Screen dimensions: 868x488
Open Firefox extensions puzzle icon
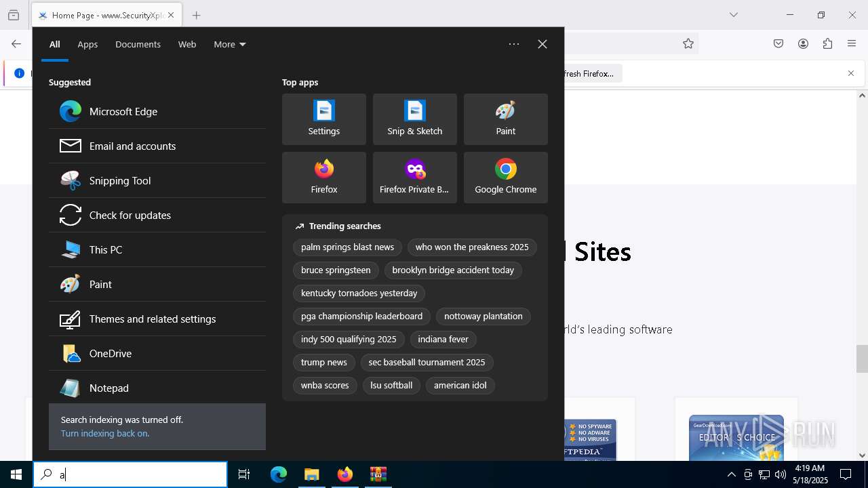tap(827, 43)
